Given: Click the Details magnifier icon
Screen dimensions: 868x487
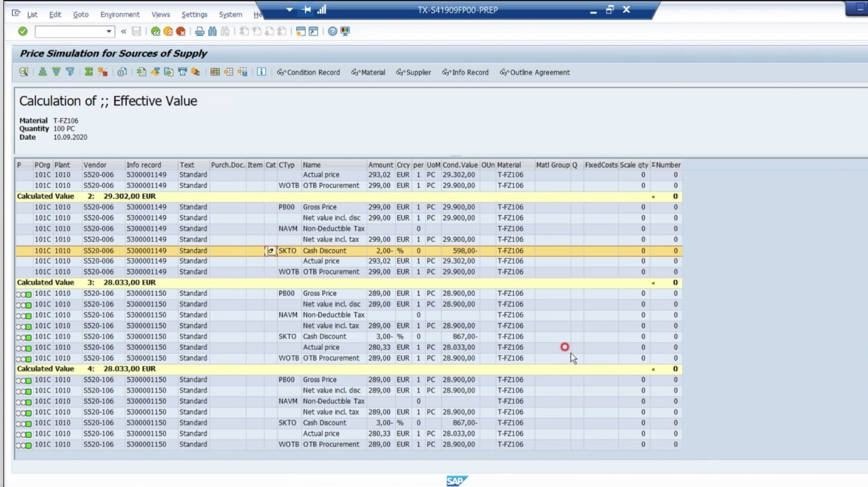Looking at the screenshot, I should coord(23,72).
